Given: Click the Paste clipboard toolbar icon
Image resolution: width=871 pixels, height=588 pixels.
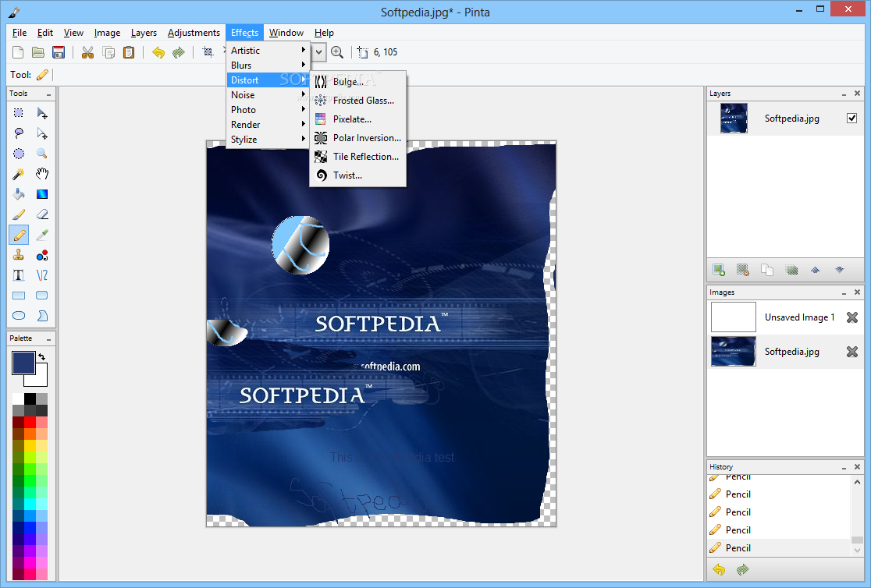Looking at the screenshot, I should [x=128, y=52].
